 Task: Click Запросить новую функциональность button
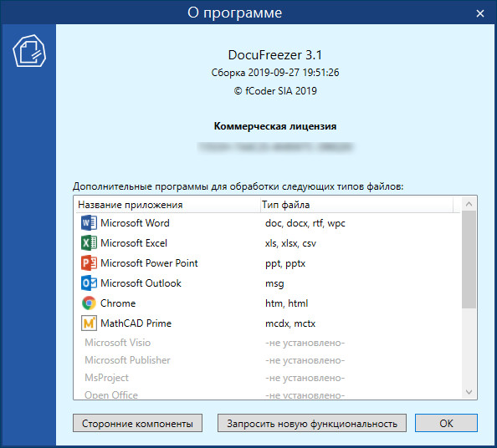(312, 423)
